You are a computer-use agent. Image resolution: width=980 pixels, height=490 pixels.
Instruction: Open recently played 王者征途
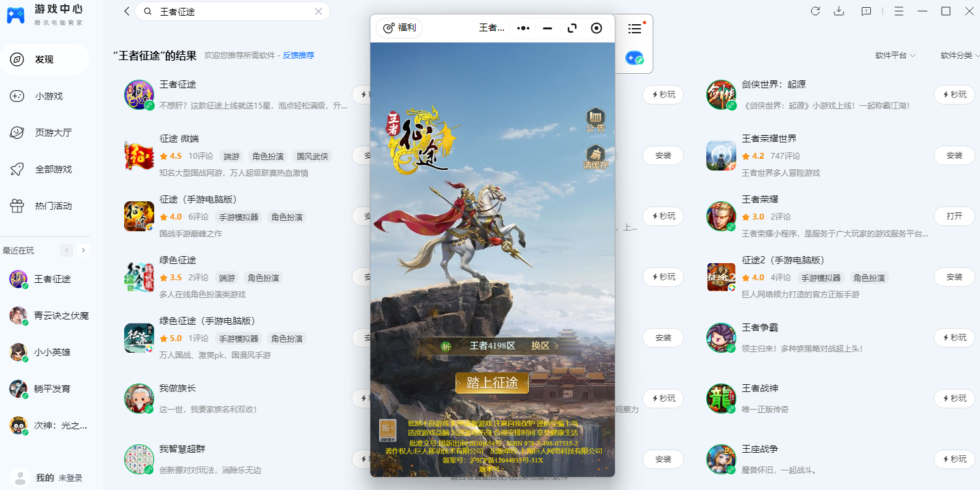44,279
